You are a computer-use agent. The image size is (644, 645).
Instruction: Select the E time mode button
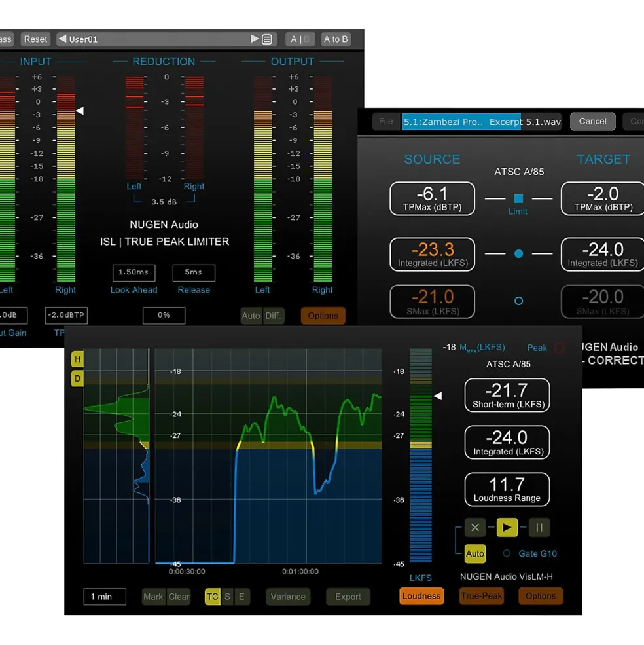pos(241,597)
